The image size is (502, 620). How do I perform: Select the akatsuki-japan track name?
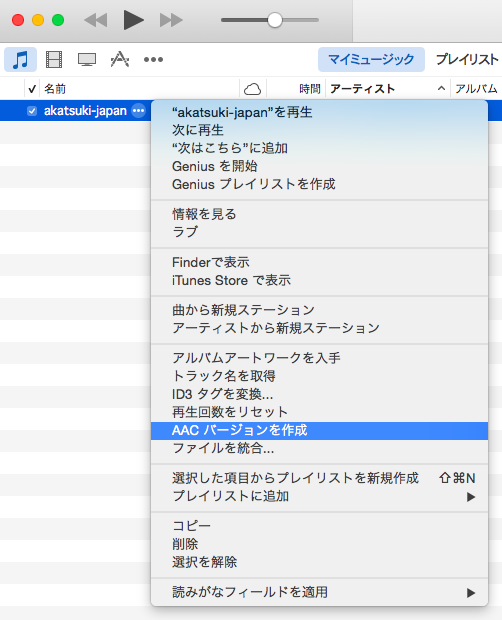coord(85,111)
